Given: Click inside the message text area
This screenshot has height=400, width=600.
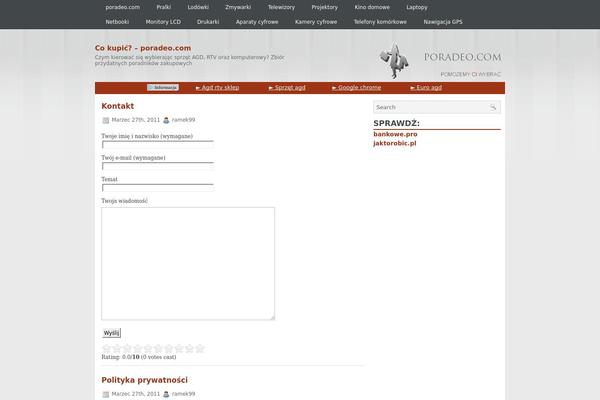Looking at the screenshot, I should 188,263.
